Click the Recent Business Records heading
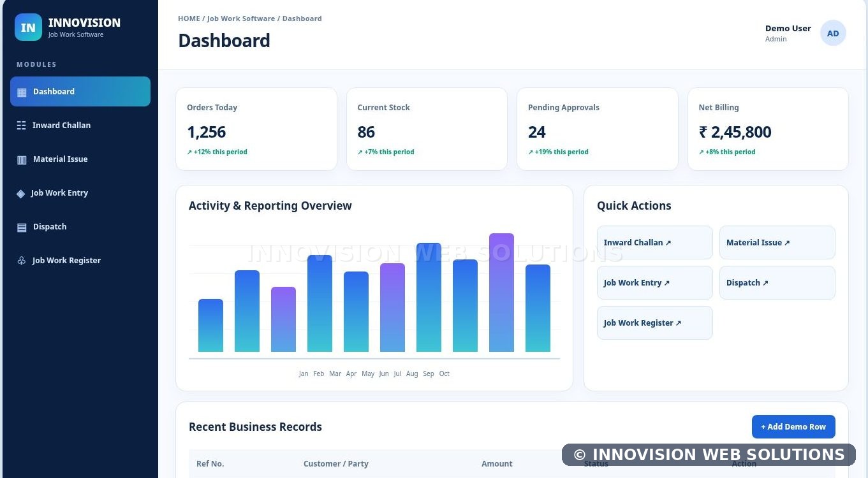This screenshot has width=868, height=478. [255, 427]
